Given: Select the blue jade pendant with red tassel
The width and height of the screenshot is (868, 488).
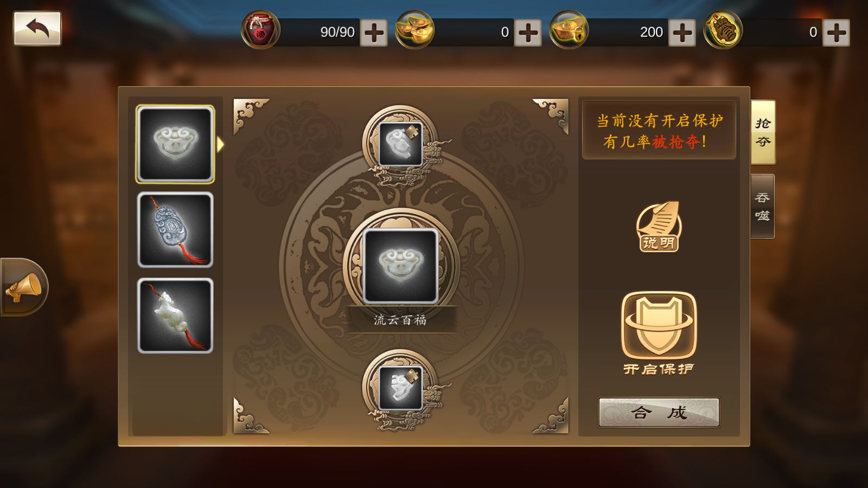Looking at the screenshot, I should click(x=175, y=230).
